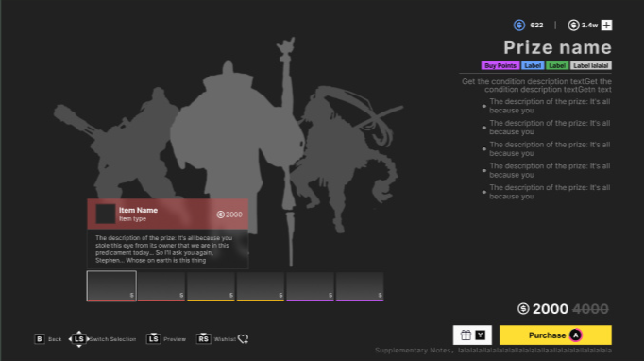Image resolution: width=644 pixels, height=361 pixels.
Task: Click the item description mentioning Stephen
Action: pos(164,249)
